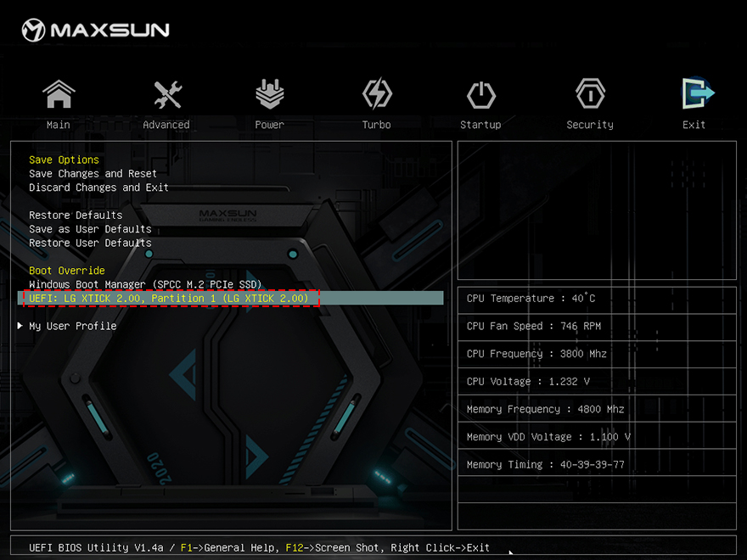Open the Advanced wrench and screwdriver icon
The height and width of the screenshot is (560, 747).
coord(167,94)
